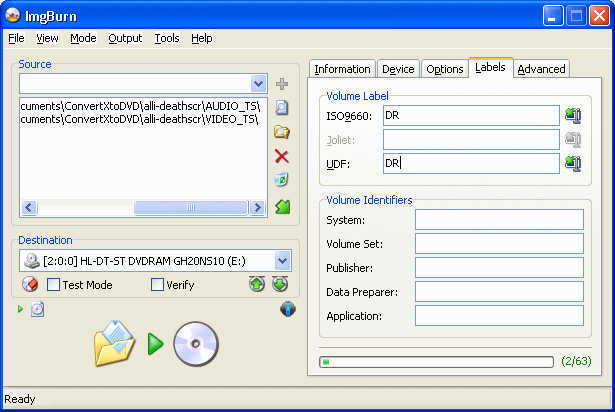615x412 pixels.
Task: Switch to the Information tab
Action: (342, 69)
